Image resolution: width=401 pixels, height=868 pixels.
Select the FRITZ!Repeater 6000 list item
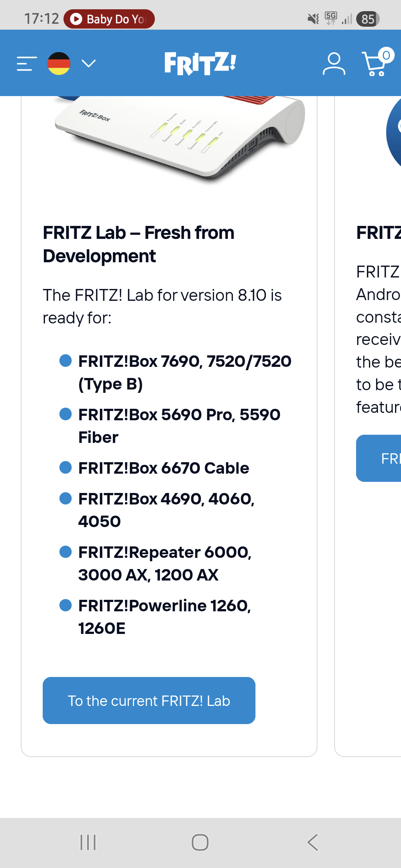point(165,563)
